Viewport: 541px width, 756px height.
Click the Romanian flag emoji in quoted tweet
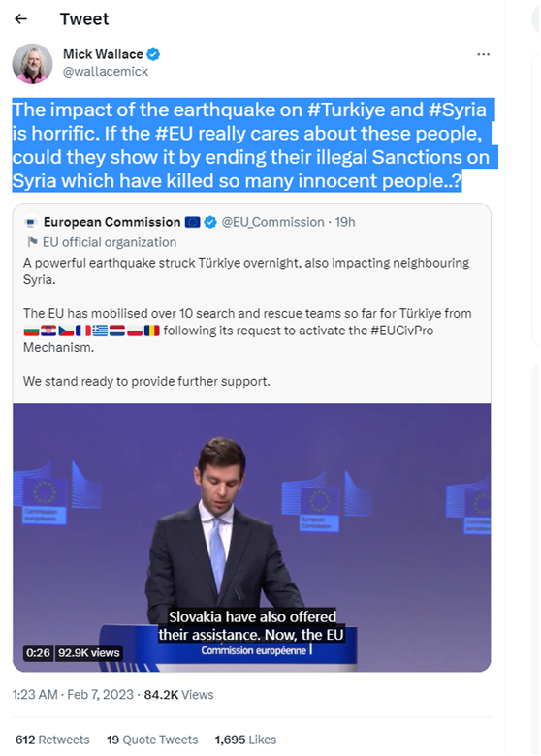tap(152, 331)
